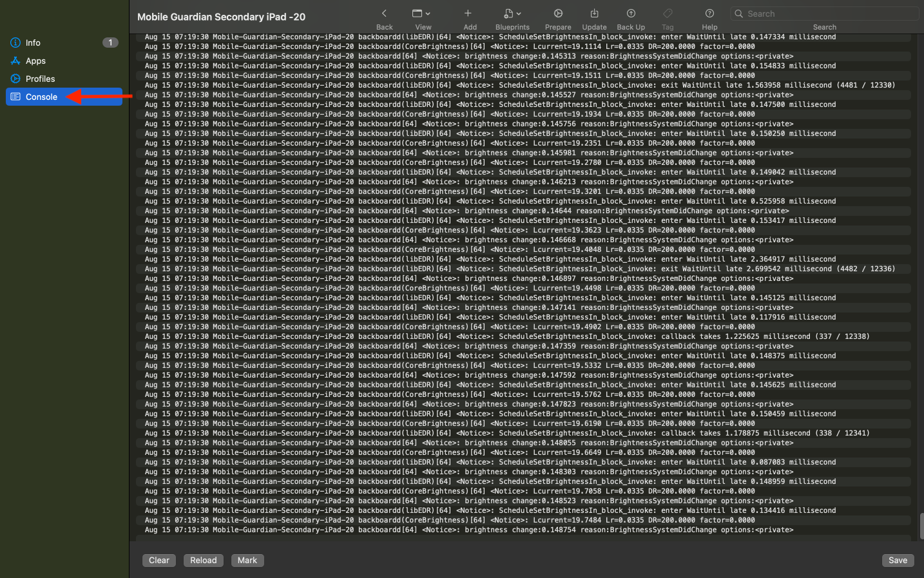This screenshot has width=924, height=578.
Task: Select the Info sidebar item
Action: (x=64, y=43)
